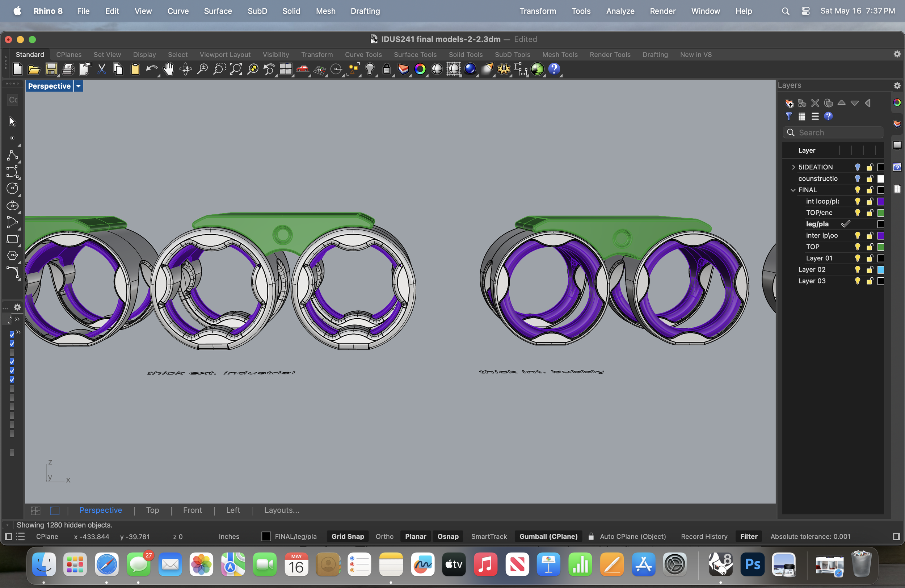Expand the 5IDEATION layer group

click(793, 167)
